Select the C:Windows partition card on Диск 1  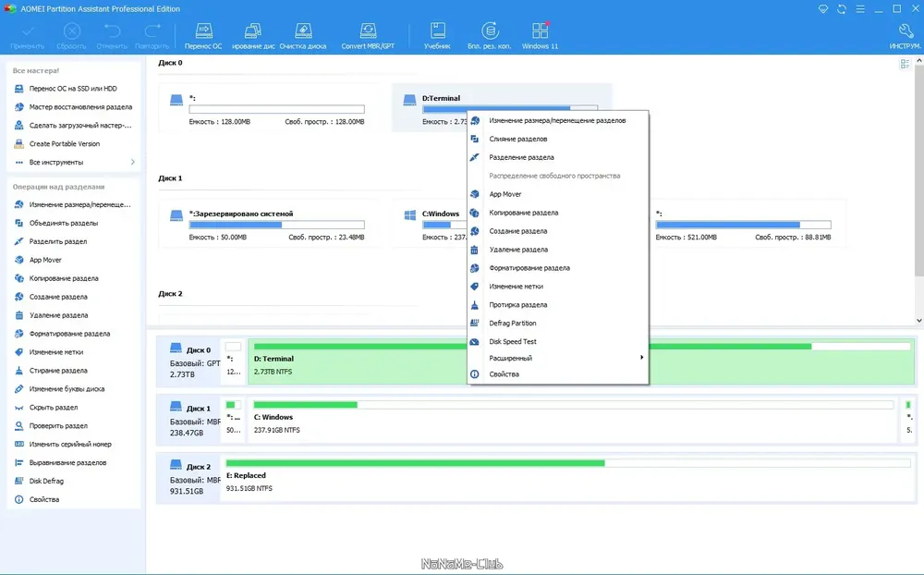431,225
